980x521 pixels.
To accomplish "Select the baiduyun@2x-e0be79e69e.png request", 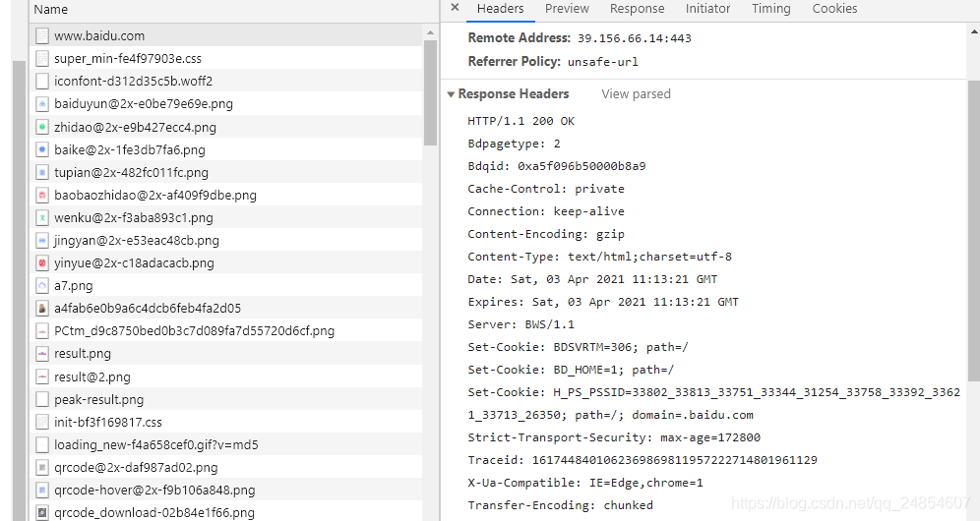I will (x=225, y=103).
